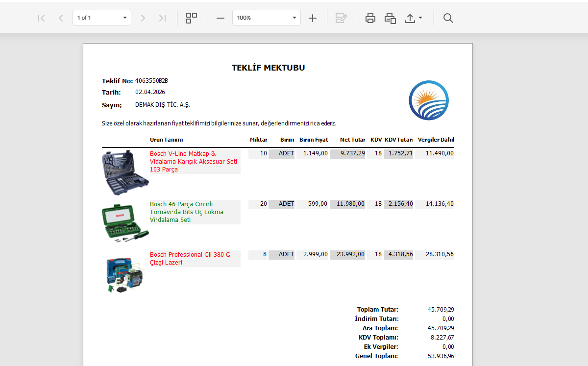This screenshot has width=588, height=366.
Task: Expand the page number dropdown
Action: [x=125, y=18]
